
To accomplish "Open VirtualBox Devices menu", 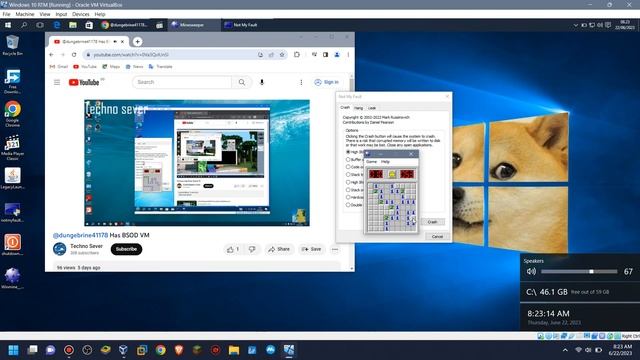I will (x=81, y=14).
